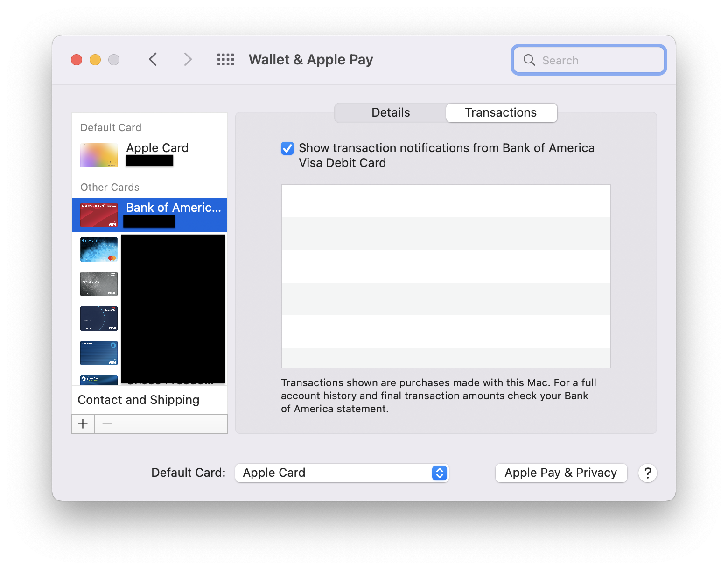Click the back navigation arrow
The height and width of the screenshot is (570, 728).
point(153,59)
